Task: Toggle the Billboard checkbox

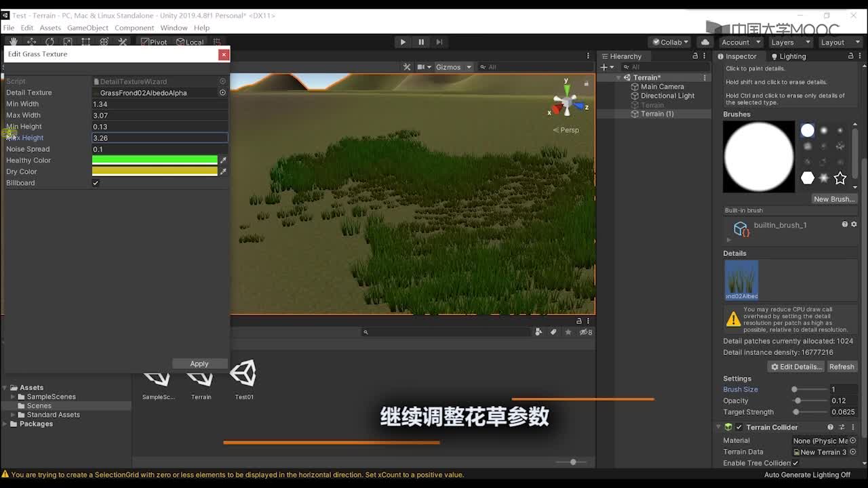Action: [x=96, y=183]
